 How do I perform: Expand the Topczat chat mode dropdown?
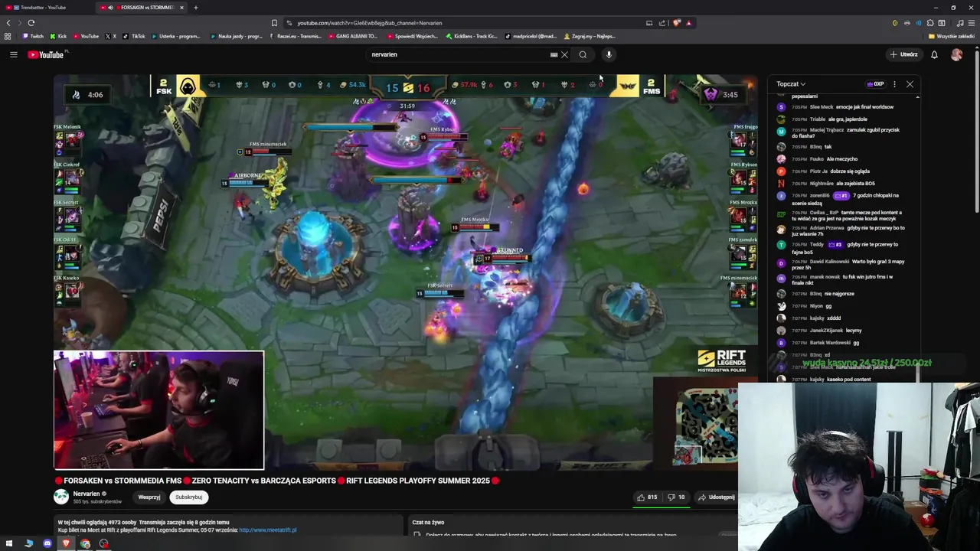(790, 84)
